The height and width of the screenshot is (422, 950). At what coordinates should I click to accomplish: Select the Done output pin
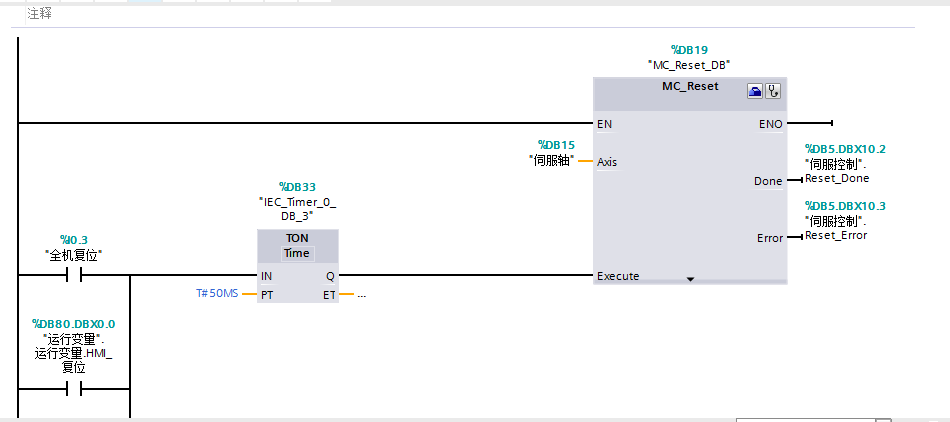pos(768,181)
